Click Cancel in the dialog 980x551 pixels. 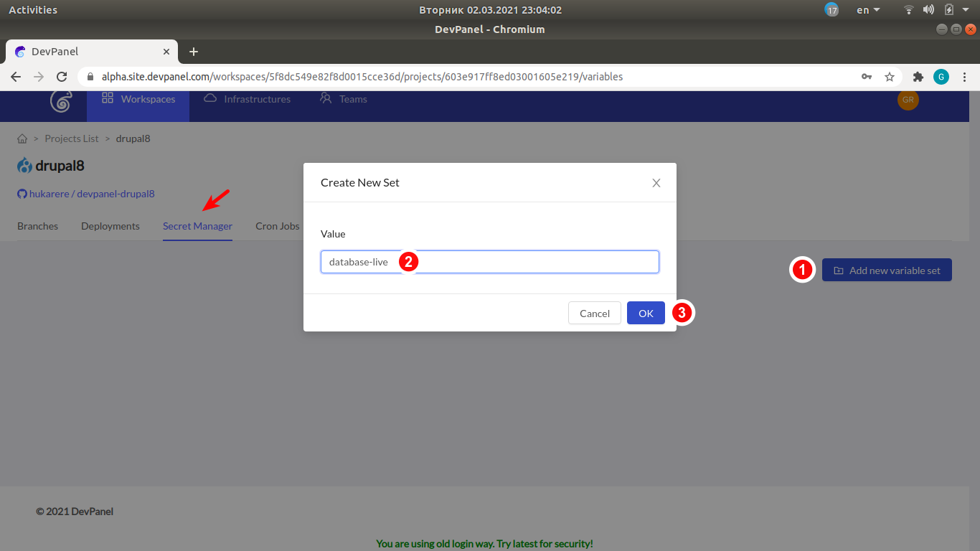[x=594, y=313]
